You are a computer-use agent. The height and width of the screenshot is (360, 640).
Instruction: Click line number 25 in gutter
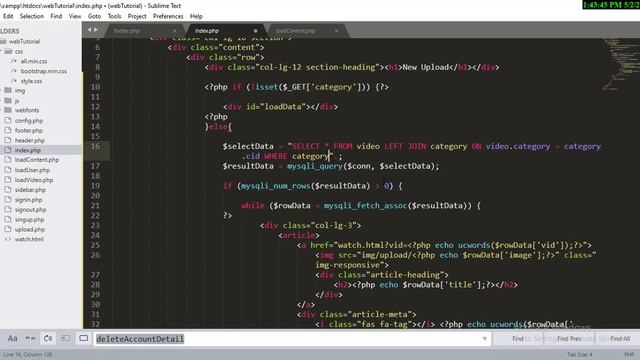tap(95, 245)
